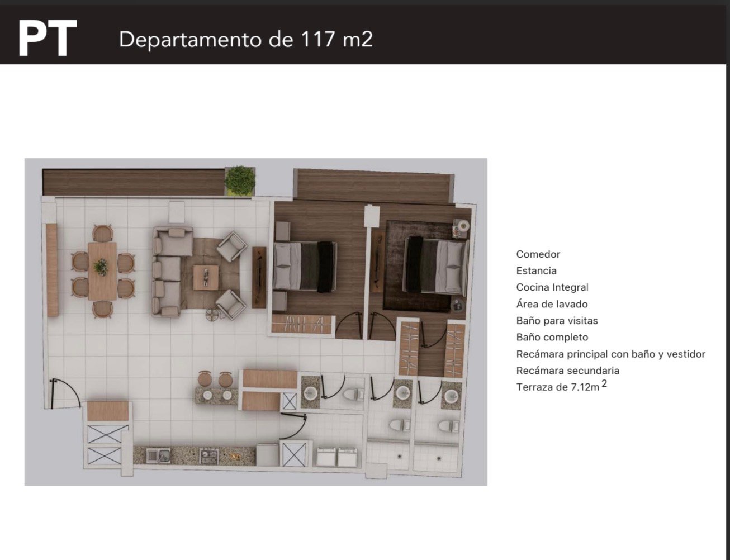This screenshot has width=730, height=560.
Task: Select the bed on the dark rug
Action: click(437, 265)
